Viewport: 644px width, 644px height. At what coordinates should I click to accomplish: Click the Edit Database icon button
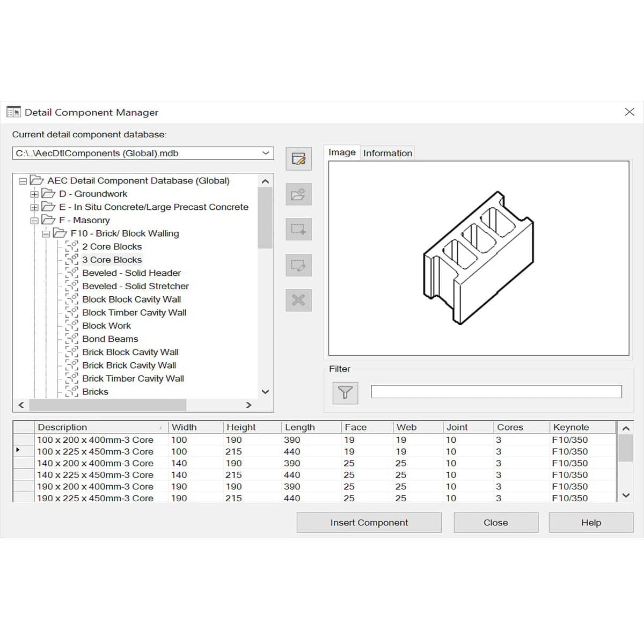tap(298, 159)
